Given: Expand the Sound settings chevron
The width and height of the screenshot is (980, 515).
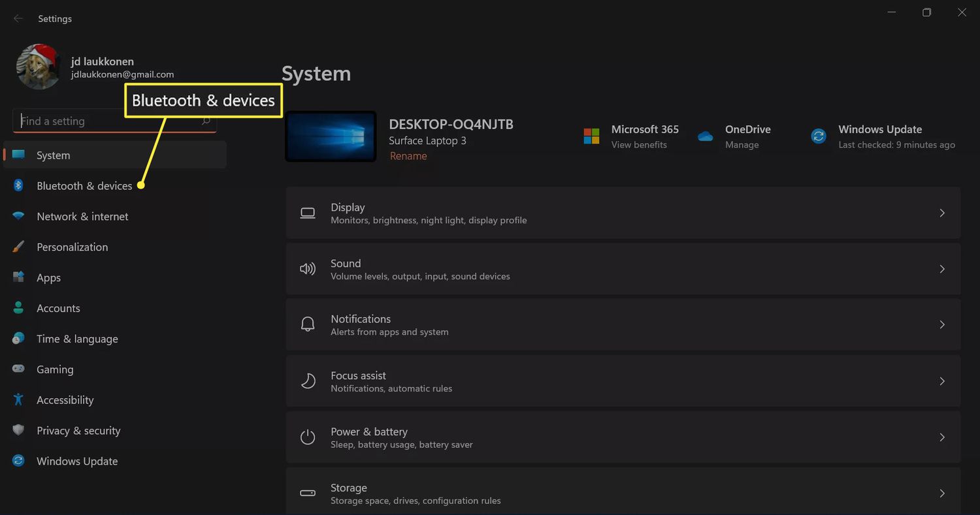Looking at the screenshot, I should (x=941, y=269).
